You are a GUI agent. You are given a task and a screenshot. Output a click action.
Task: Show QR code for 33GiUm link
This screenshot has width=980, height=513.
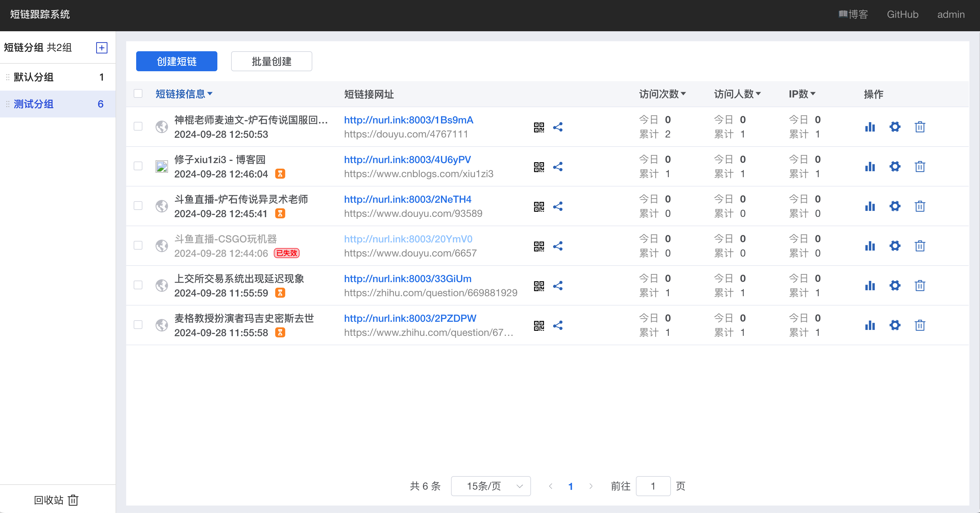(539, 286)
